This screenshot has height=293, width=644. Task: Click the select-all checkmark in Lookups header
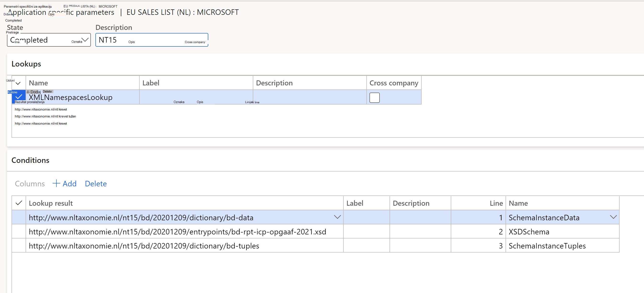click(x=18, y=83)
